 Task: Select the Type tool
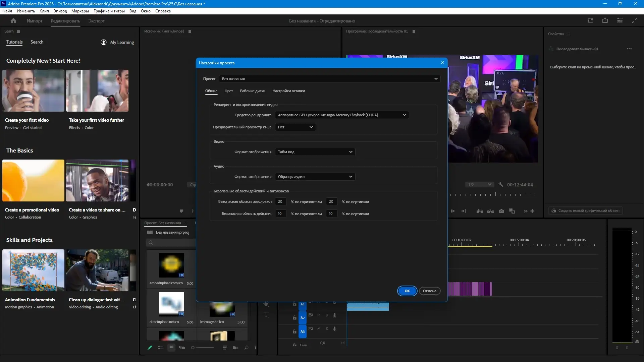point(266,314)
